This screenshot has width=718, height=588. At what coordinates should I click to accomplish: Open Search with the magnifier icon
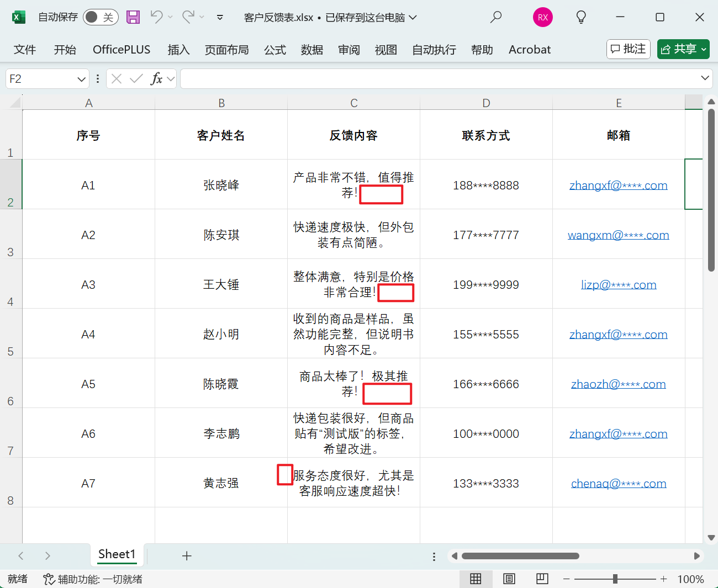(495, 17)
